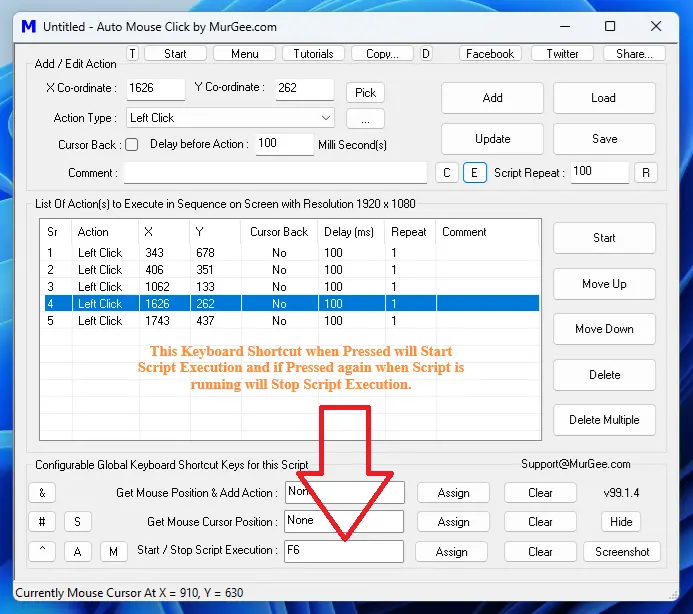Open the Facebook button
This screenshot has height=614, width=693.
(x=490, y=54)
